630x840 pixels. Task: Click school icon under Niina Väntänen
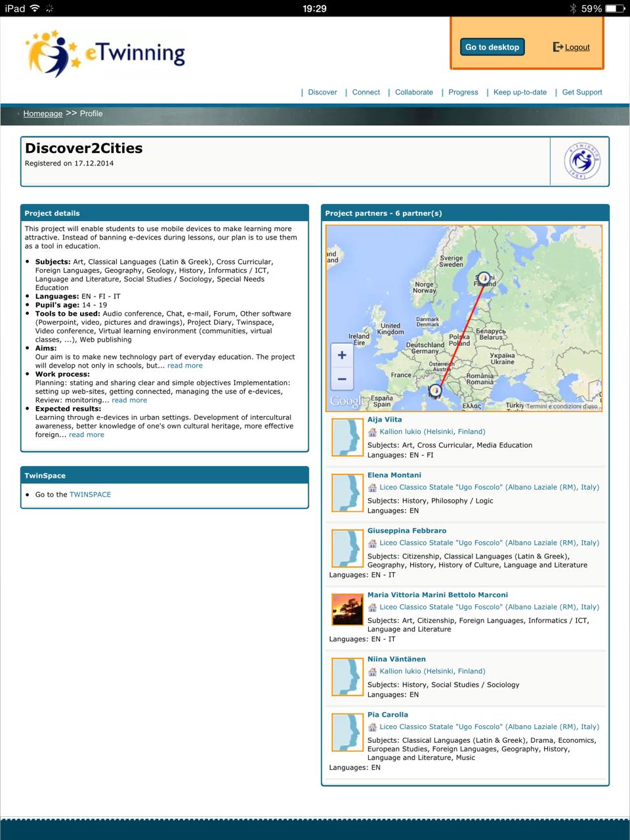(x=372, y=671)
